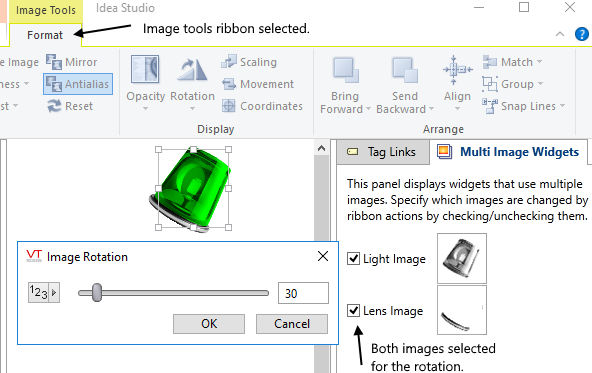The height and width of the screenshot is (373, 592).
Task: Close the Image Rotation dialog
Action: 323,256
